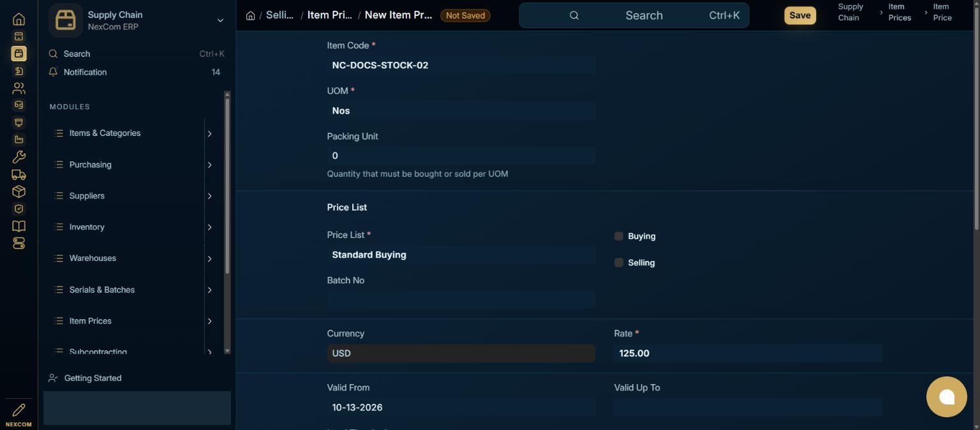Open the dollar accounting icon in the rail
Viewport: 980px width, 430px height.
click(19, 71)
